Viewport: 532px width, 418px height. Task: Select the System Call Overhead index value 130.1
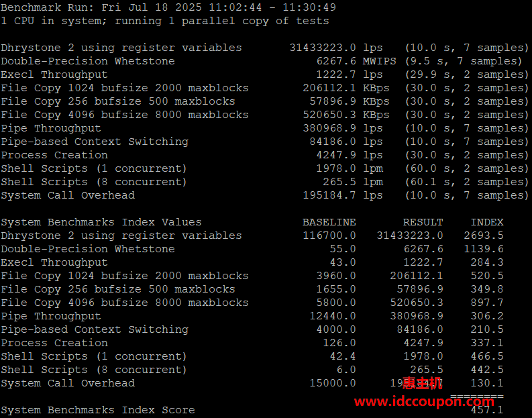[x=487, y=383]
